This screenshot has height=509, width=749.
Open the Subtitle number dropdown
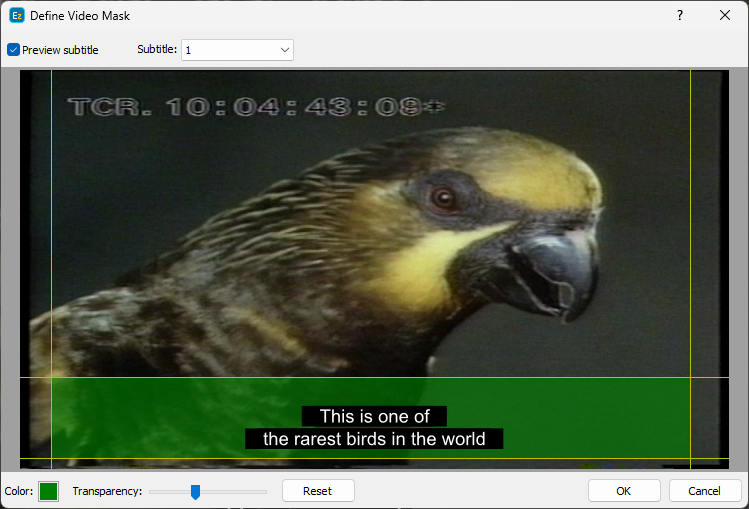click(237, 50)
